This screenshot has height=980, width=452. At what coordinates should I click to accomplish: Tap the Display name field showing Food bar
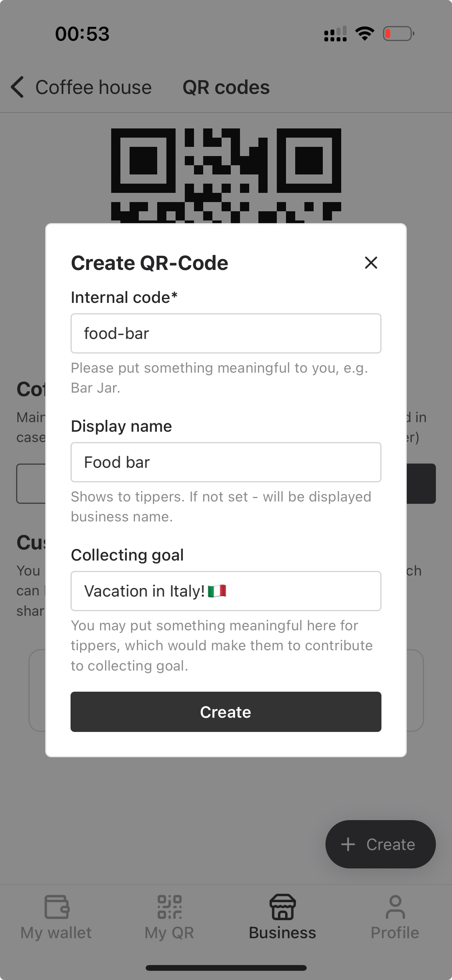click(225, 462)
